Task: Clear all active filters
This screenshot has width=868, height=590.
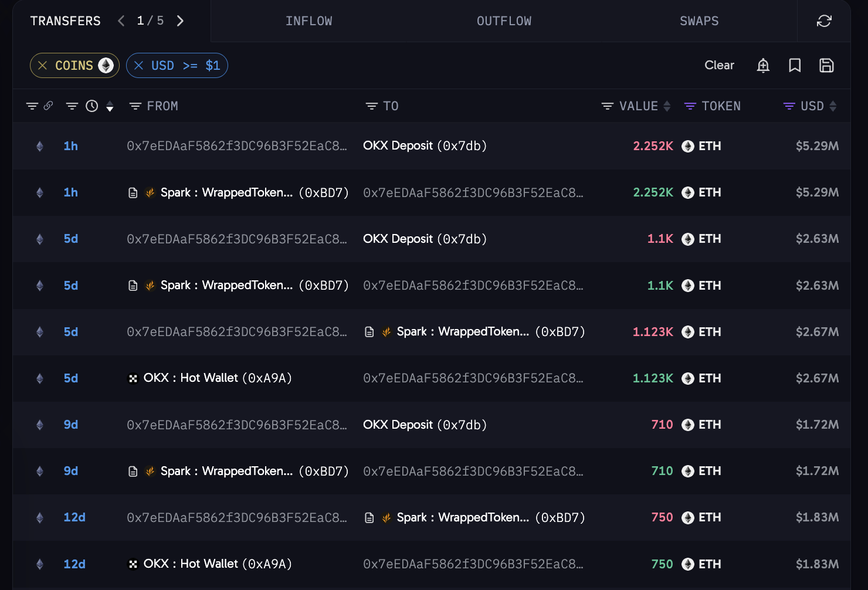Action: click(719, 65)
